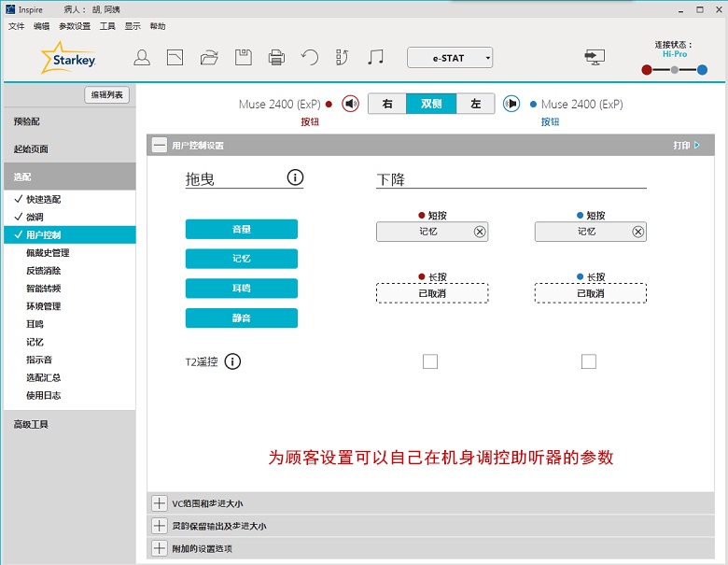Open the e-STAT dropdown

pos(450,58)
